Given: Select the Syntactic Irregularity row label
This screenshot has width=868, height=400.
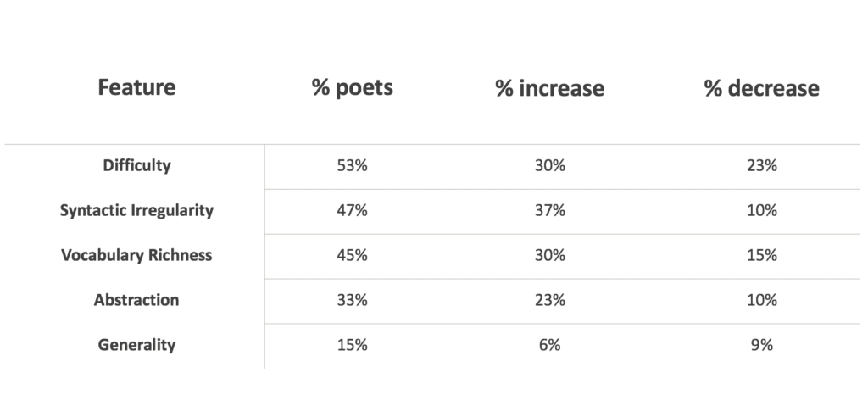Looking at the screenshot, I should [136, 210].
